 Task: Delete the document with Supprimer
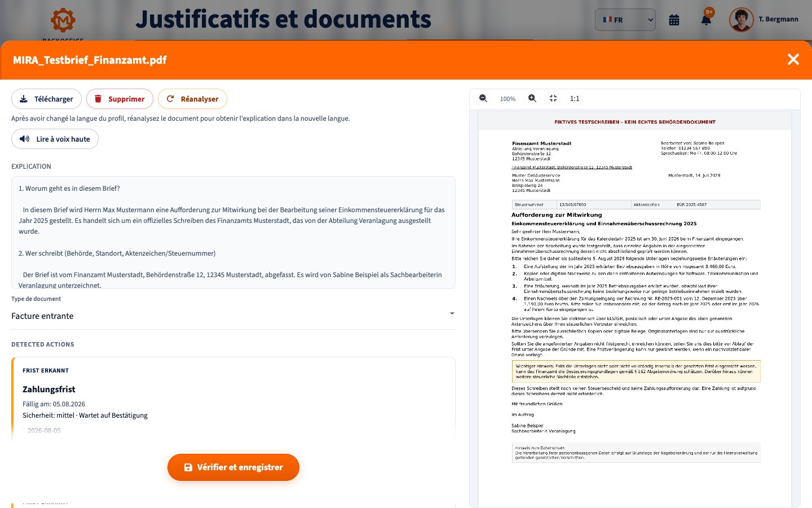point(120,99)
